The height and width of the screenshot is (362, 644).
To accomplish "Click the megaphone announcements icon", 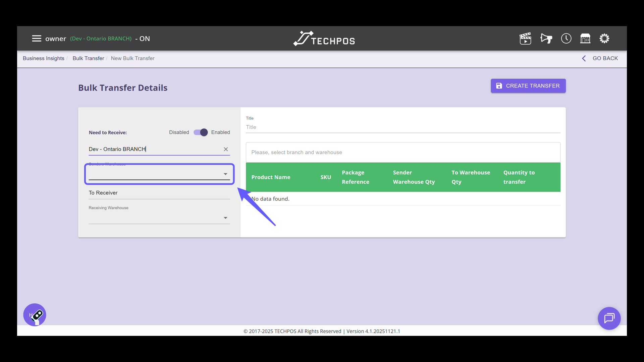I will tap(546, 39).
